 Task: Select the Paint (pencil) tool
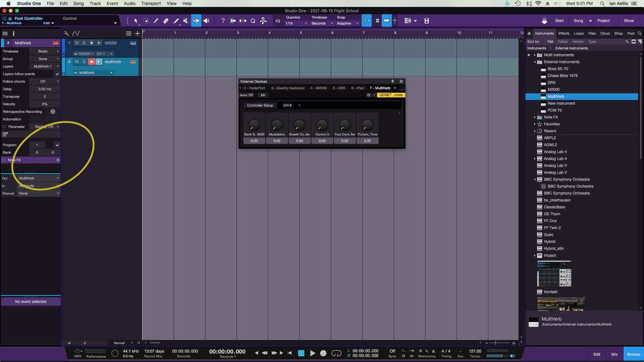[176, 21]
